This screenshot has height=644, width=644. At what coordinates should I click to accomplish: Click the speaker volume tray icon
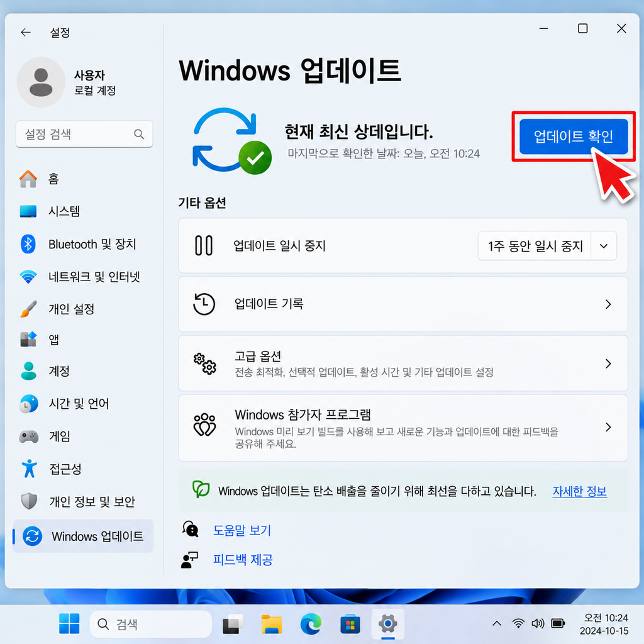tap(538, 623)
